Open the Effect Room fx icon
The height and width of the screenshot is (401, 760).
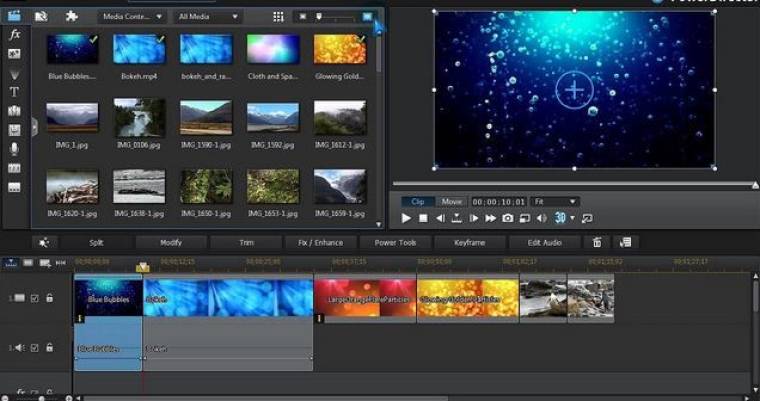[15, 34]
